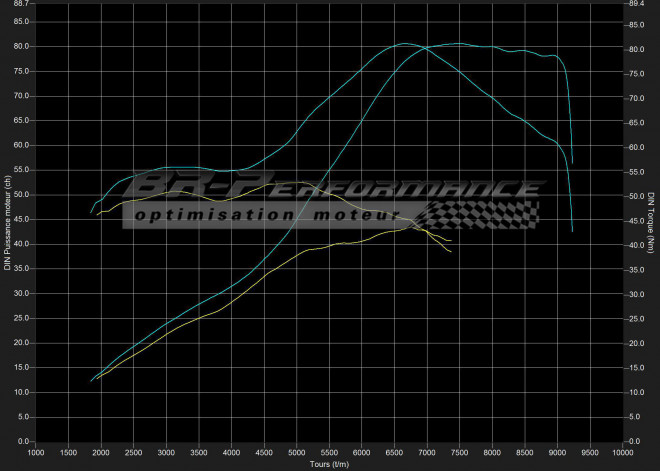Click the cyan curves' crossing point near 7000 rpm

click(424, 48)
